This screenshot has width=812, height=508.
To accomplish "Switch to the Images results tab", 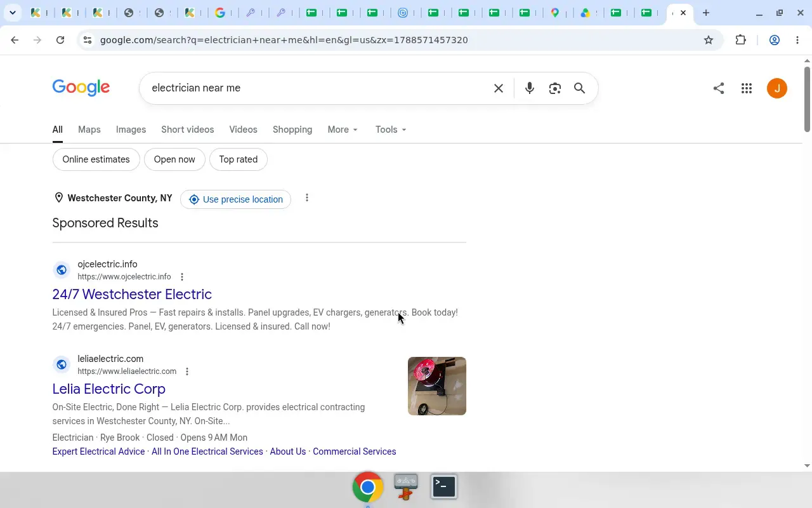I will pyautogui.click(x=131, y=130).
